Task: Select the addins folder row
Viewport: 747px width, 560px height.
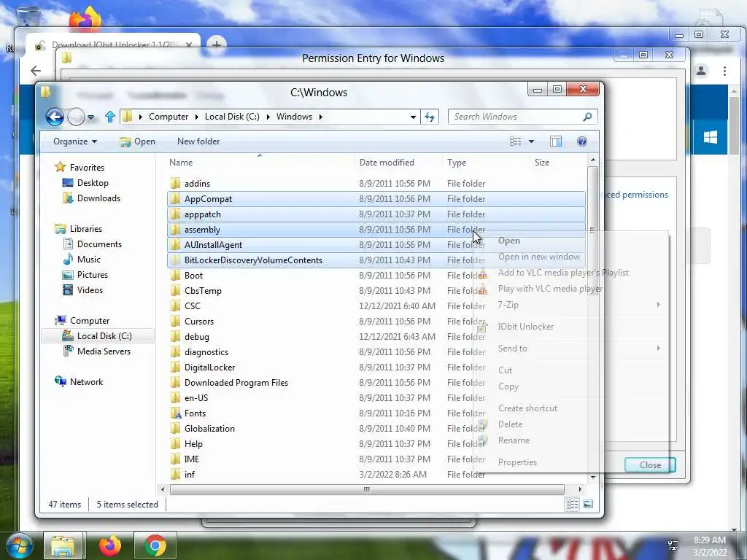Action: click(376, 183)
